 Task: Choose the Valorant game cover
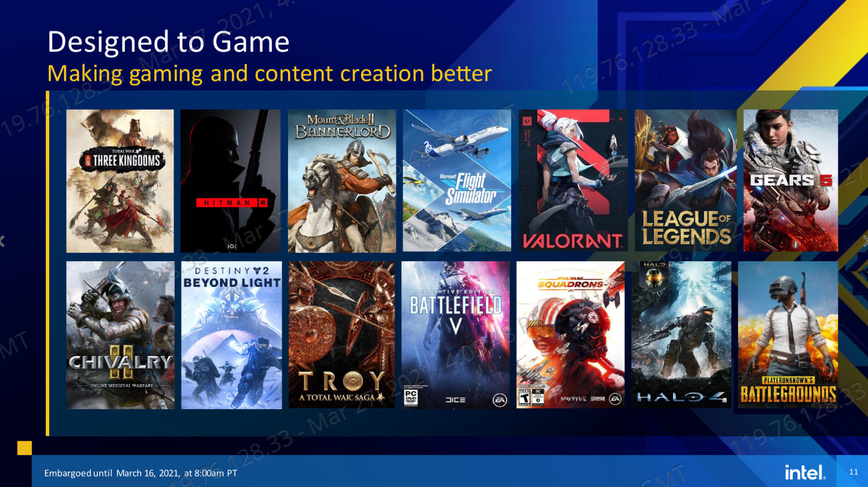[573, 181]
